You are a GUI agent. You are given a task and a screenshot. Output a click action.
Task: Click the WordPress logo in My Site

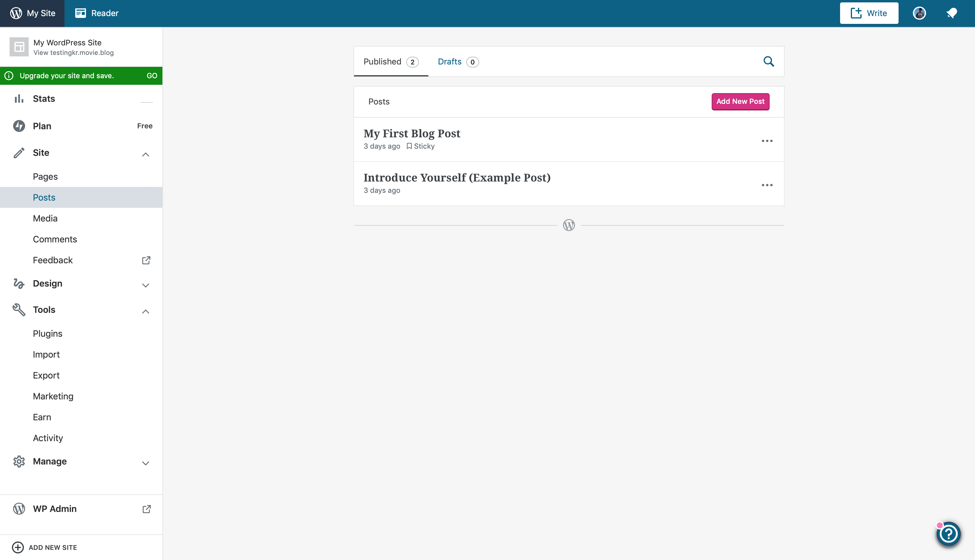click(16, 13)
